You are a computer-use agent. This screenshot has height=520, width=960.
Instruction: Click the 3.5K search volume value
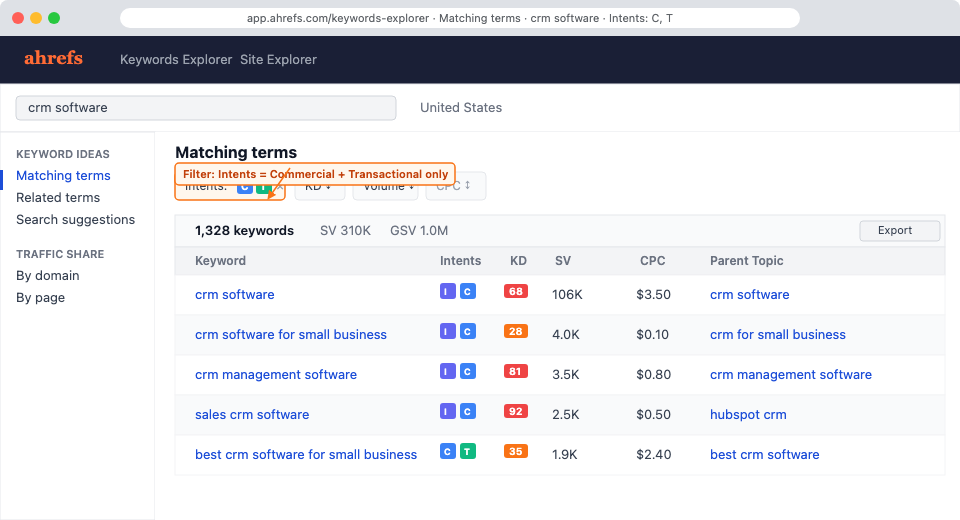click(x=566, y=374)
